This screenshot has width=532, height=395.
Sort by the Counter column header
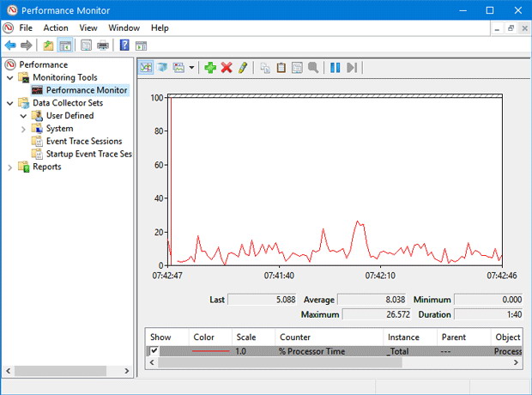tap(329, 337)
